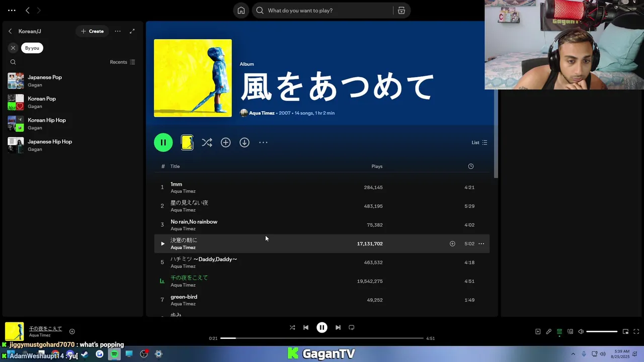Image resolution: width=644 pixels, height=362 pixels.
Task: Pause playback in the player bar
Action: [x=322, y=327]
